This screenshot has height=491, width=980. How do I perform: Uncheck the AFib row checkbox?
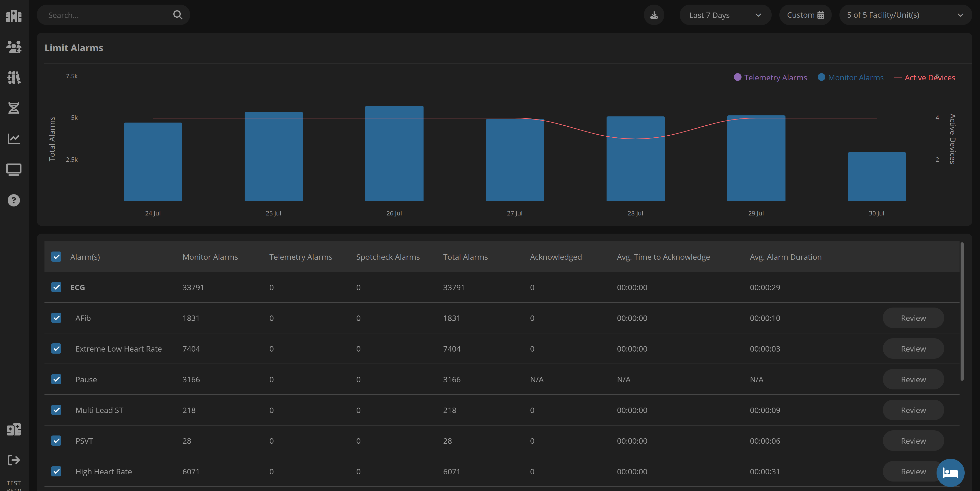click(56, 318)
